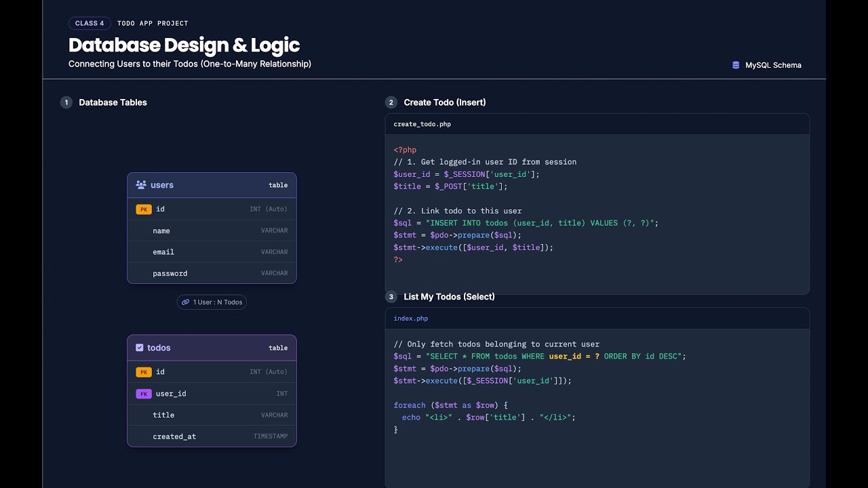Viewport: 868px width, 488px height.
Task: Click the 'Only fetch todos' comment line
Action: pos(496,344)
